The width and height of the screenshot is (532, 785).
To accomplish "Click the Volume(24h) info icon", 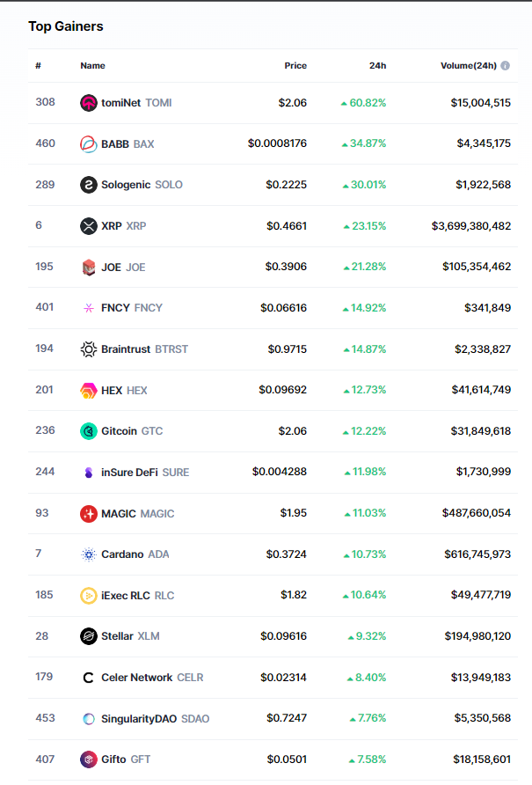I will coord(506,66).
